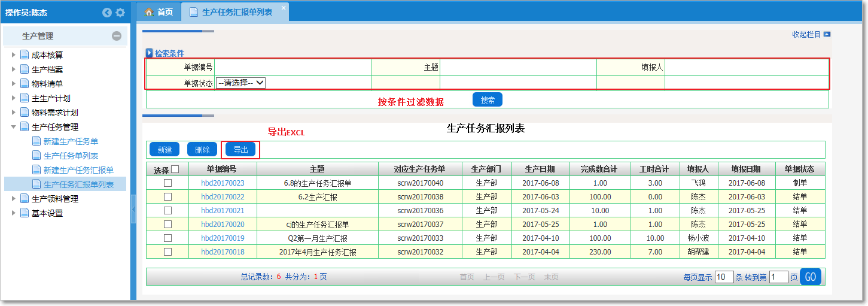This screenshot has width=868, height=306.
Task: Open 生产任务单列表 in sidebar
Action: (x=71, y=156)
